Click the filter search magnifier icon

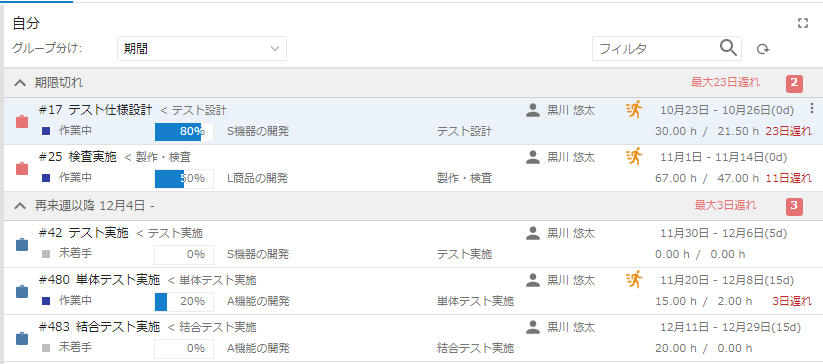729,48
